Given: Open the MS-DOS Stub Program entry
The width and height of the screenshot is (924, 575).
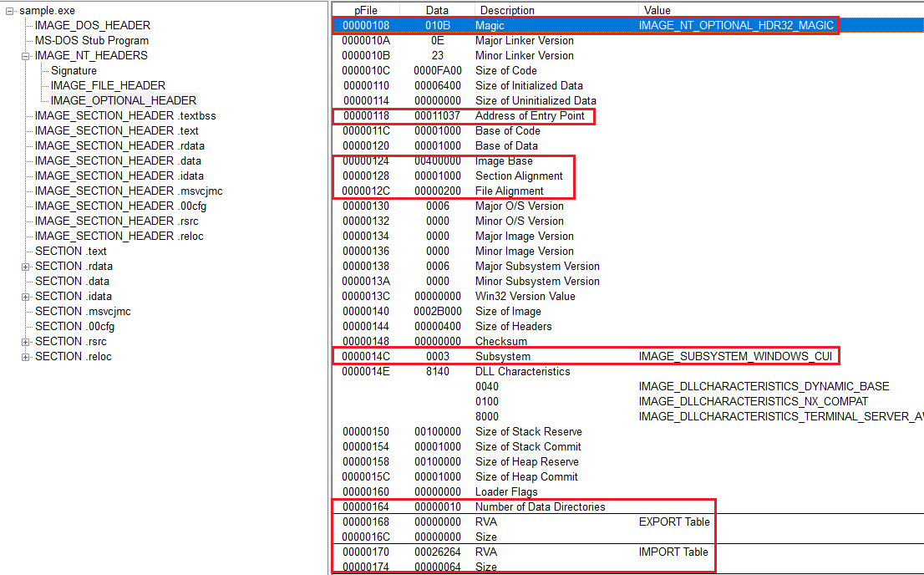Looking at the screenshot, I should [91, 41].
